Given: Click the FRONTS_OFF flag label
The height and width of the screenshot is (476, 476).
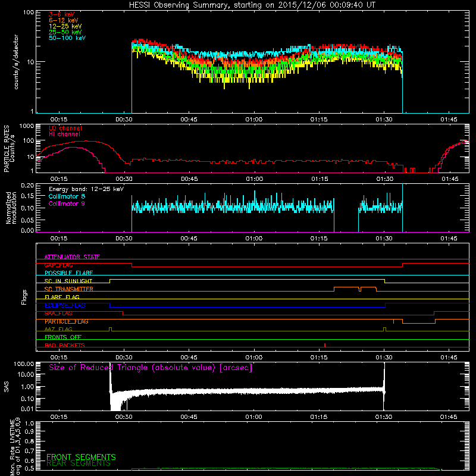Looking at the screenshot, I should click(63, 337).
